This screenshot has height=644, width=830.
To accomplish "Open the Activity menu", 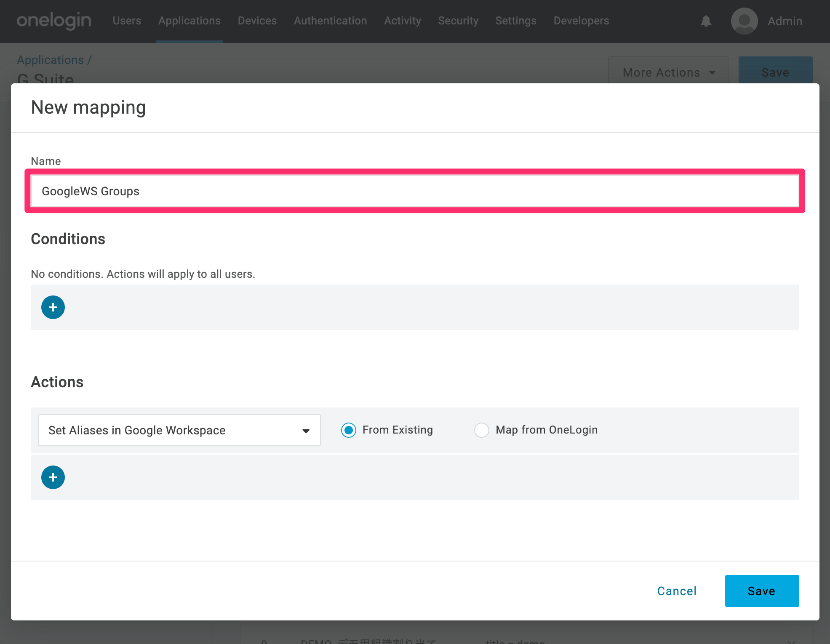I will [403, 21].
